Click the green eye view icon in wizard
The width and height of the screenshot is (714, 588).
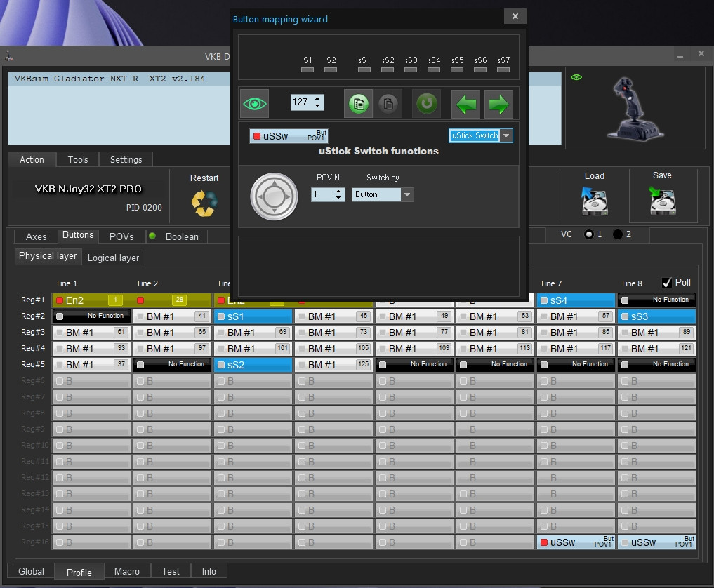(x=254, y=104)
